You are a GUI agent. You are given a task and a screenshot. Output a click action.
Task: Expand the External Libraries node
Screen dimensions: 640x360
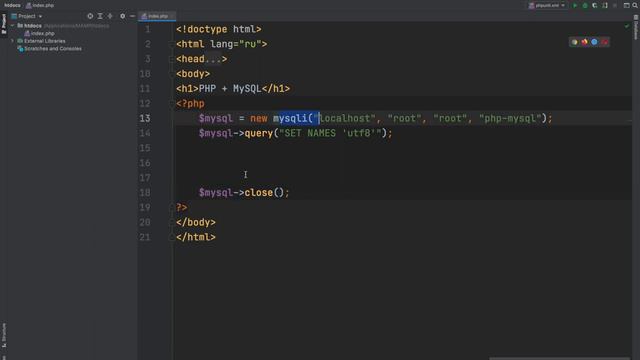pyautogui.click(x=12, y=41)
